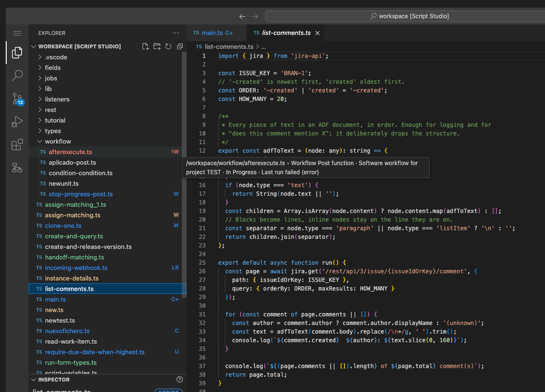This screenshot has height=392, width=545.
Task: Go forward with the navigation arrow
Action: [255, 16]
